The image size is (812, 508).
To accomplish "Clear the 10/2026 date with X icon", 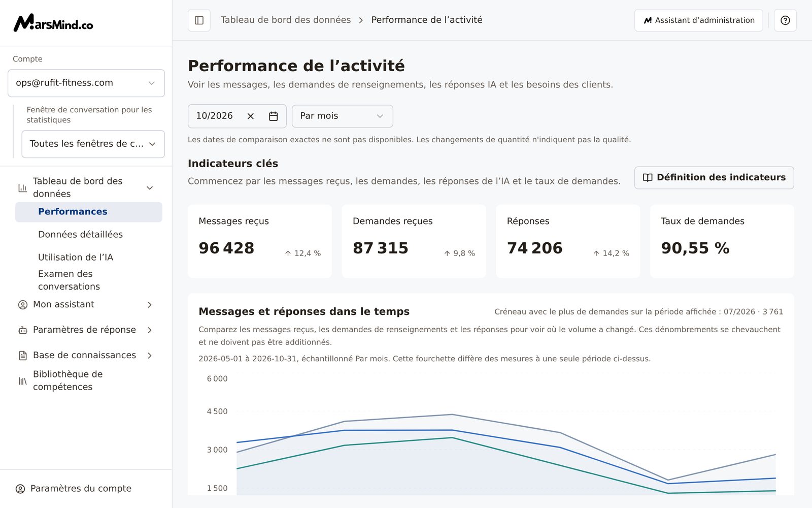I will (250, 116).
